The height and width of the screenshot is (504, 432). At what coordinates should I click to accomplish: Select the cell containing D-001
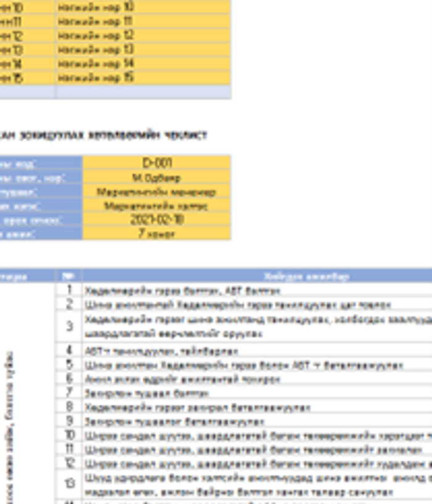[x=157, y=163]
